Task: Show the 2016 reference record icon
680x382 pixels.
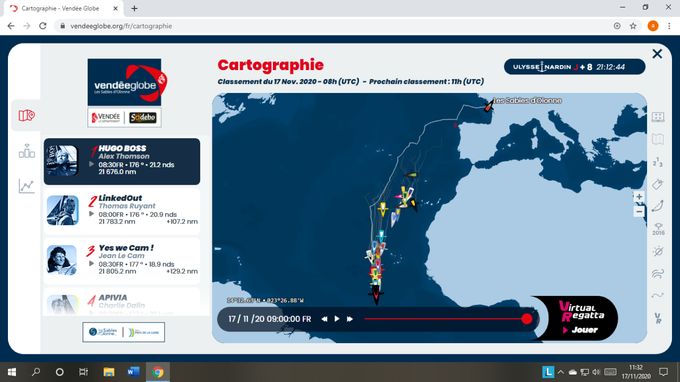Action: pyautogui.click(x=658, y=229)
